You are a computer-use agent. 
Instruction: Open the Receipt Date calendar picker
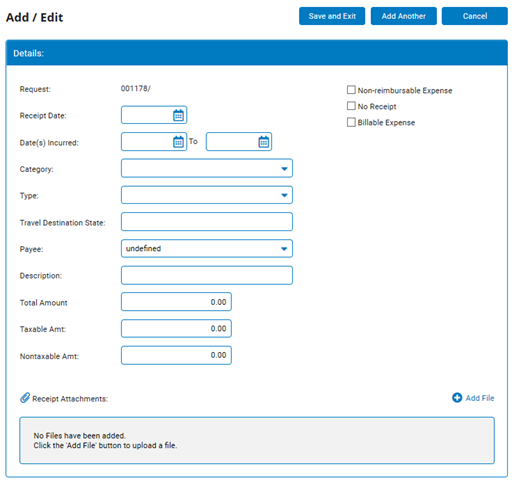(178, 115)
